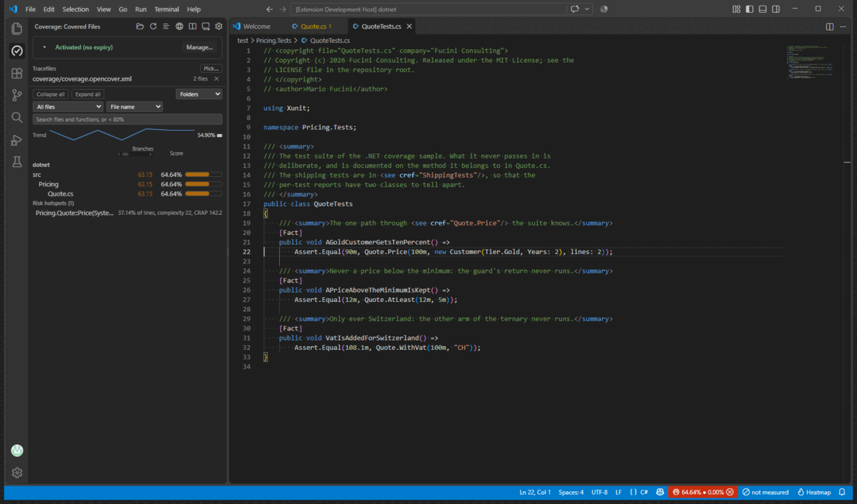857x504 pixels.
Task: Open the All files filter dropdown
Action: pyautogui.click(x=68, y=107)
